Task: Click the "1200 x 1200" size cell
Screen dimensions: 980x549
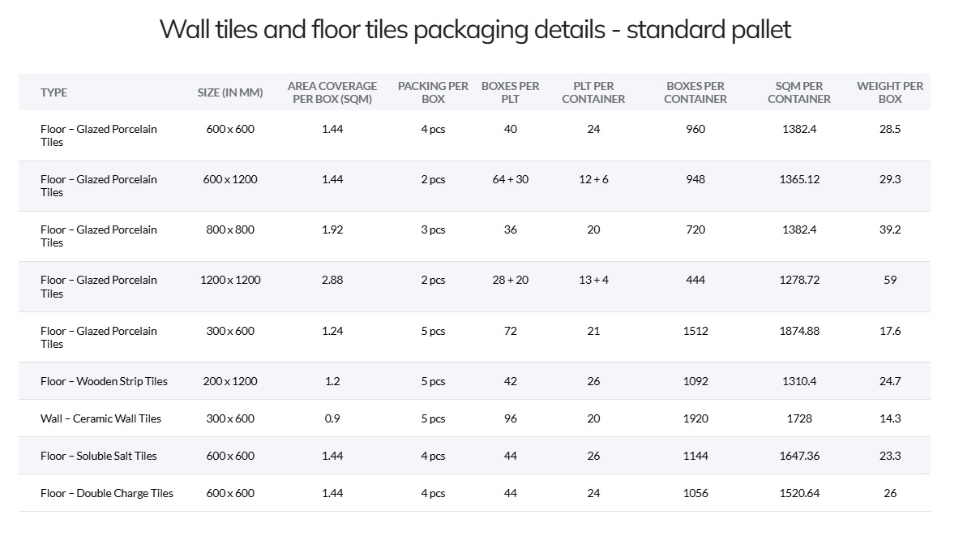Action: point(230,280)
